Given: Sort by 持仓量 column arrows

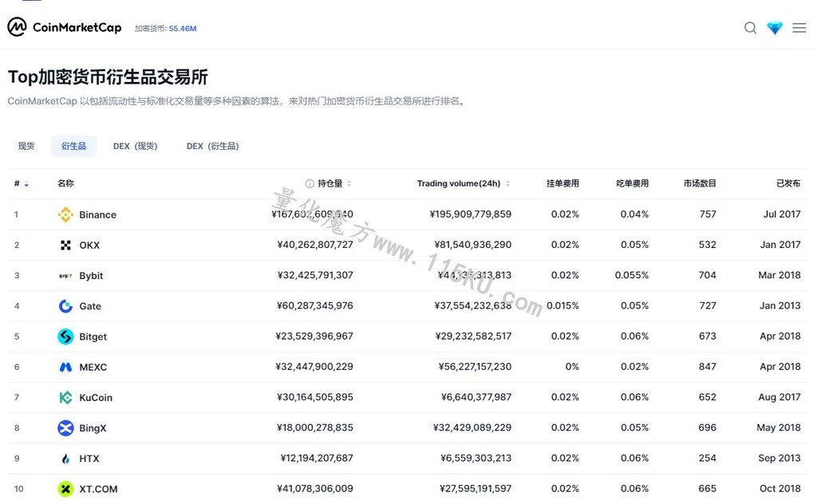Looking at the screenshot, I should point(349,183).
